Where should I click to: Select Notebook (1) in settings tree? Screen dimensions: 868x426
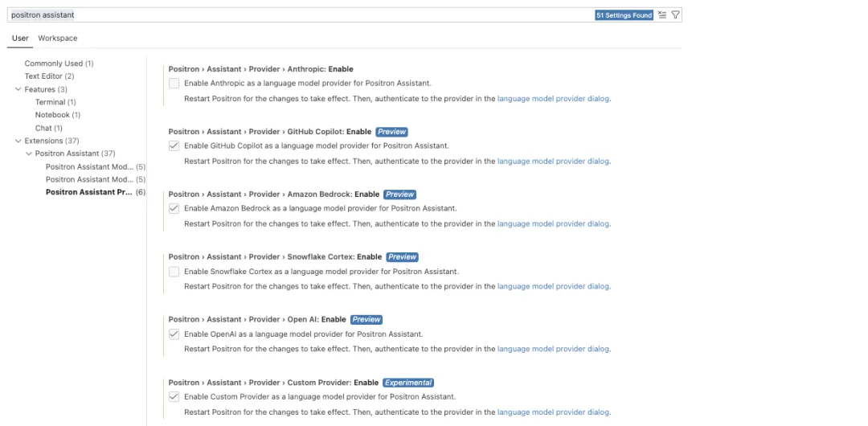(58, 115)
